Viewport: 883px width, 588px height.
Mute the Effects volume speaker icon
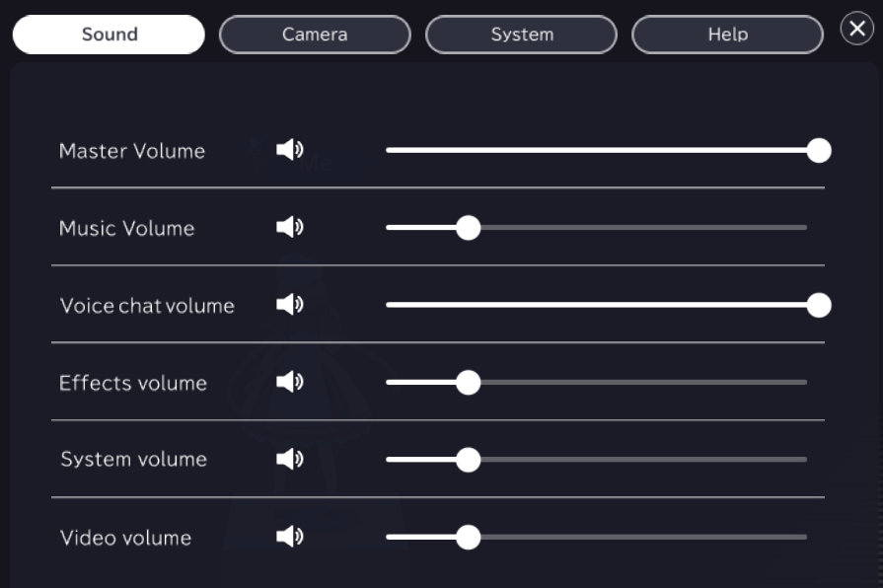point(289,382)
